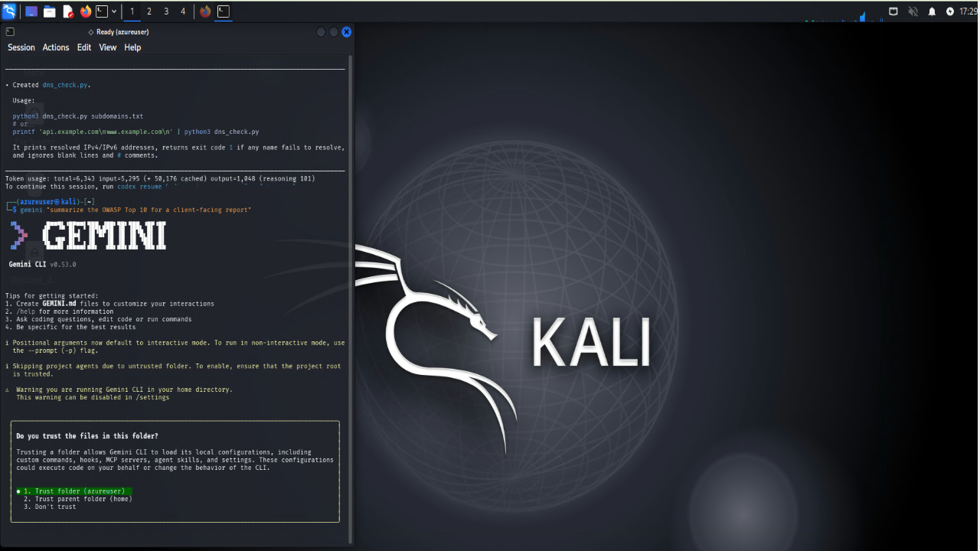Expand the terminal launcher dropdown arrow
980x551 pixels.
(x=114, y=11)
